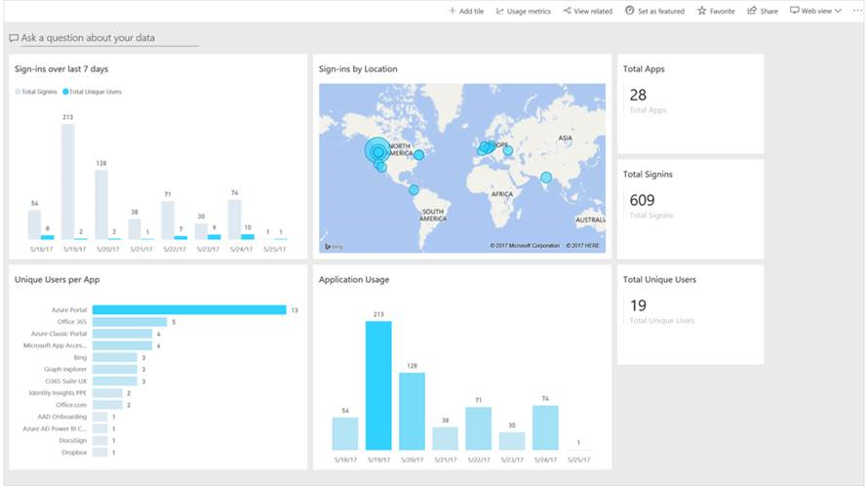Click the India bubble on the map

coord(546,178)
